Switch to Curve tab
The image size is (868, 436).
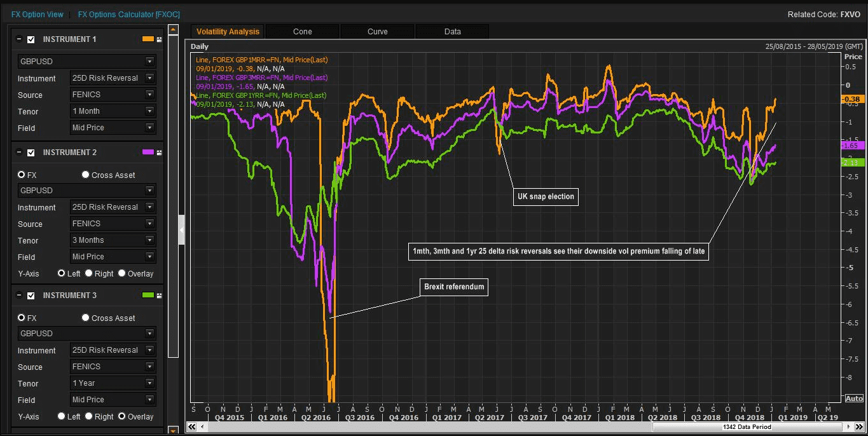[x=378, y=32]
